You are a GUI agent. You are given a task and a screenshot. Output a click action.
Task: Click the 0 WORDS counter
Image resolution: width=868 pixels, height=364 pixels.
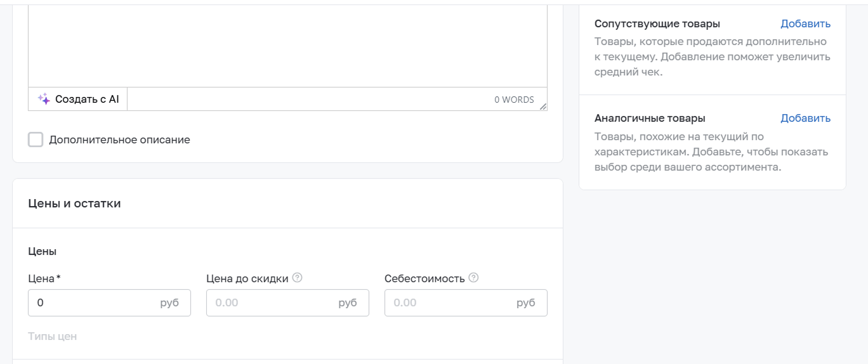514,100
